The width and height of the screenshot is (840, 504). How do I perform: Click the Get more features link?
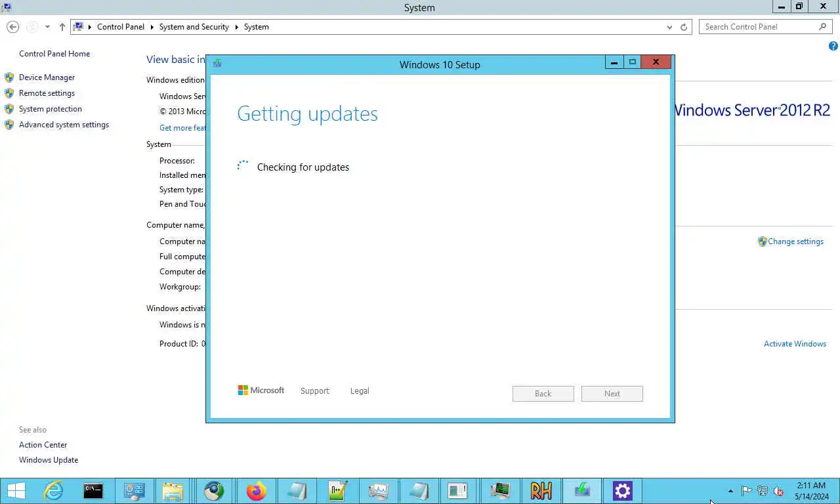[182, 128]
